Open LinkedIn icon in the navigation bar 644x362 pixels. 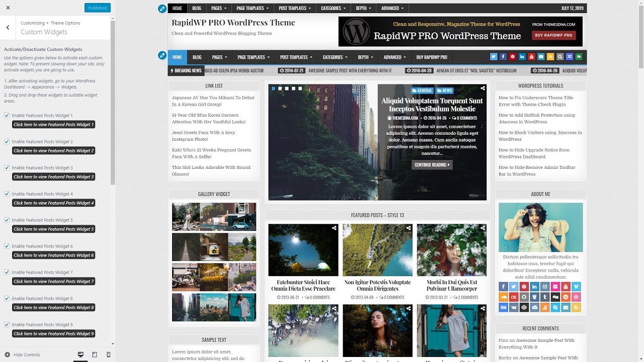(x=522, y=57)
